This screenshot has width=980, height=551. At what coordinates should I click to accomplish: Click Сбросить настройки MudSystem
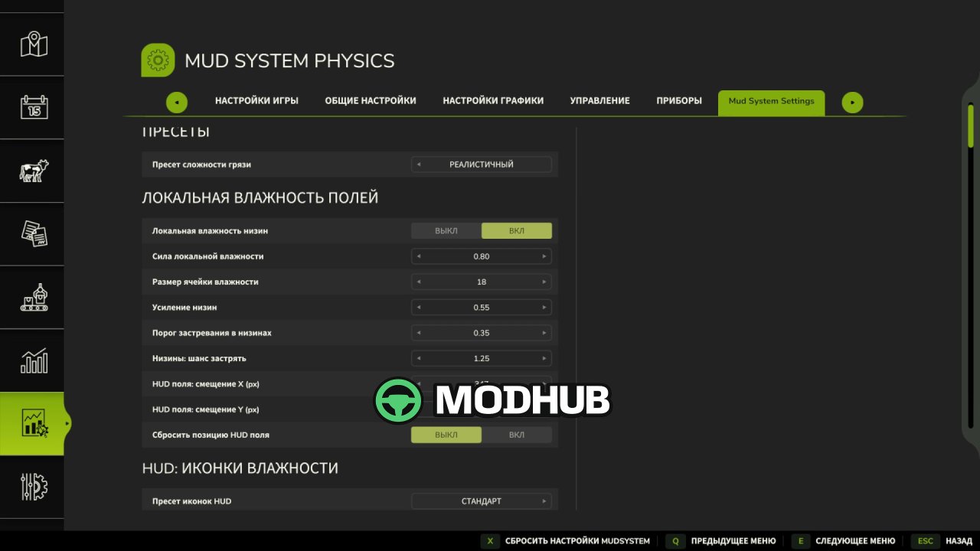577,541
